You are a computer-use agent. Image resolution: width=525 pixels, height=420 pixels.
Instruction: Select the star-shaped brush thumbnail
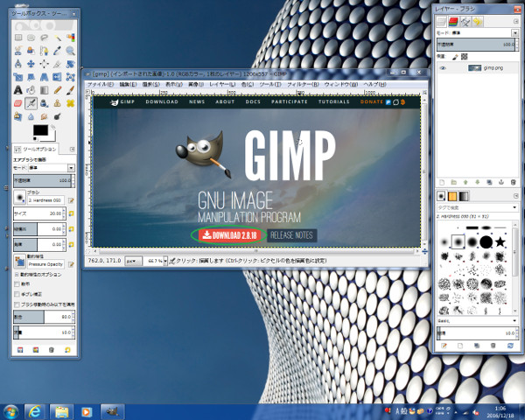point(500,241)
